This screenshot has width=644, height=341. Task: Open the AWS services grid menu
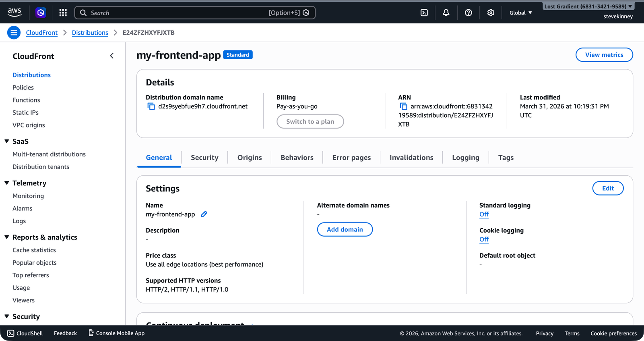[63, 13]
